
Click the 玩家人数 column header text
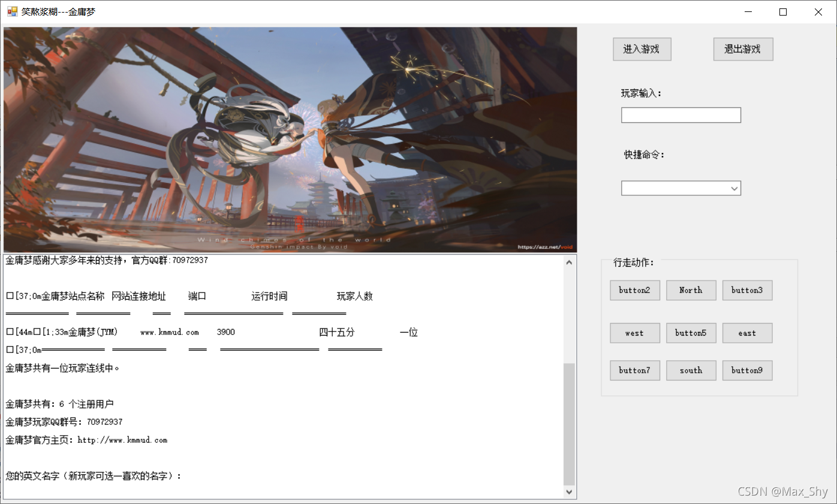(x=355, y=296)
